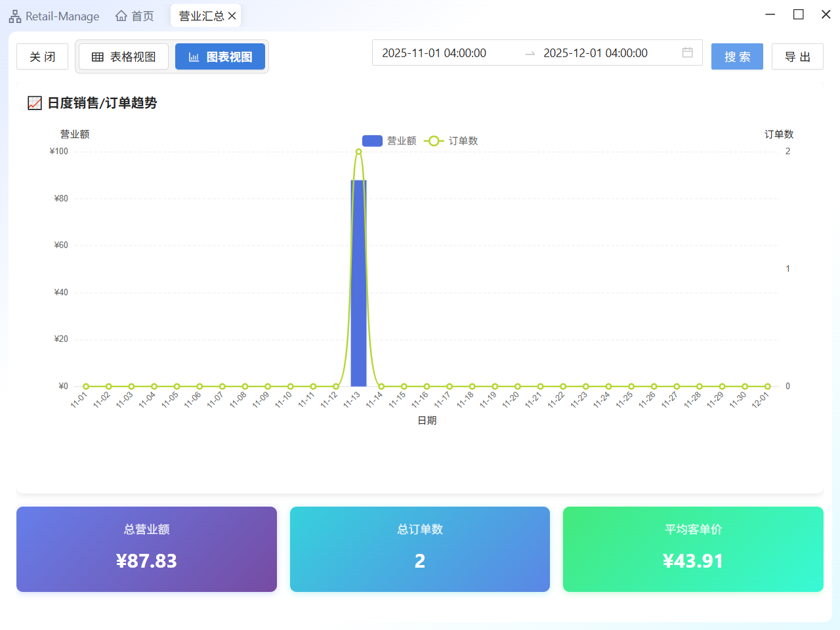Click the 关闭 button
840x630 pixels.
(x=42, y=57)
